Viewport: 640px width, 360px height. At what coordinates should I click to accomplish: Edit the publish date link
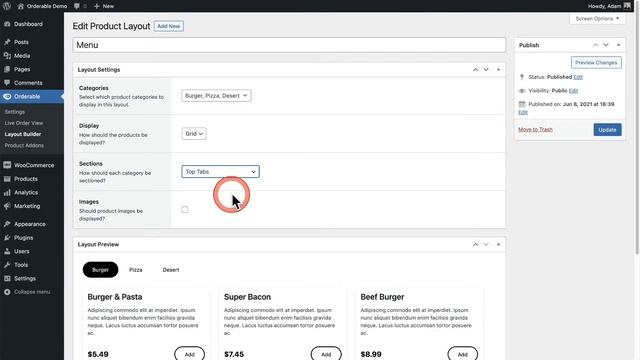[523, 112]
